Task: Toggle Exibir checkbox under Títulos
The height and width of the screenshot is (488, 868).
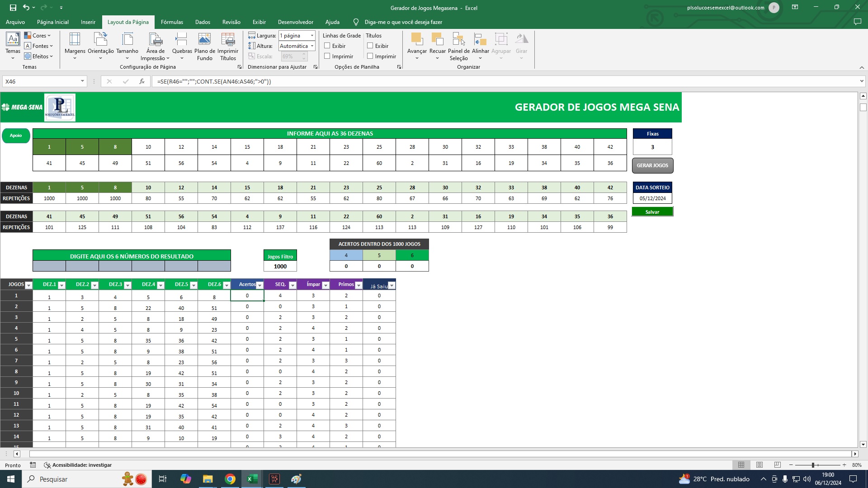Action: tap(370, 46)
